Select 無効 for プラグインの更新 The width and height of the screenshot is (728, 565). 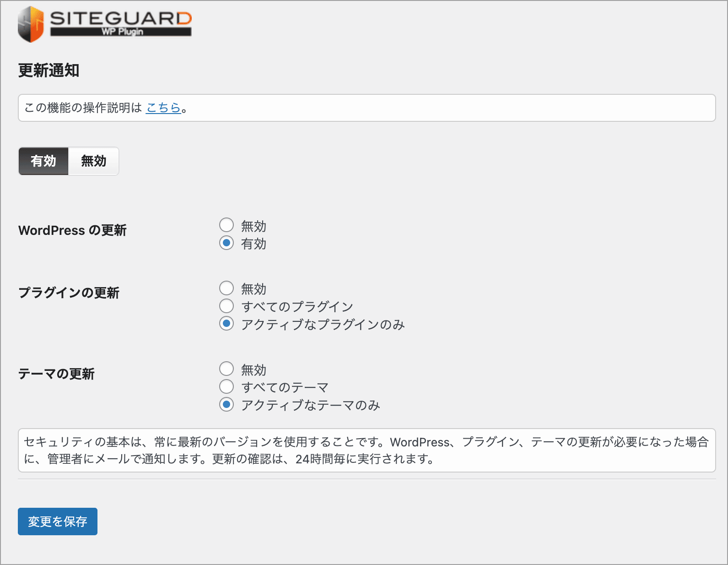tap(226, 288)
